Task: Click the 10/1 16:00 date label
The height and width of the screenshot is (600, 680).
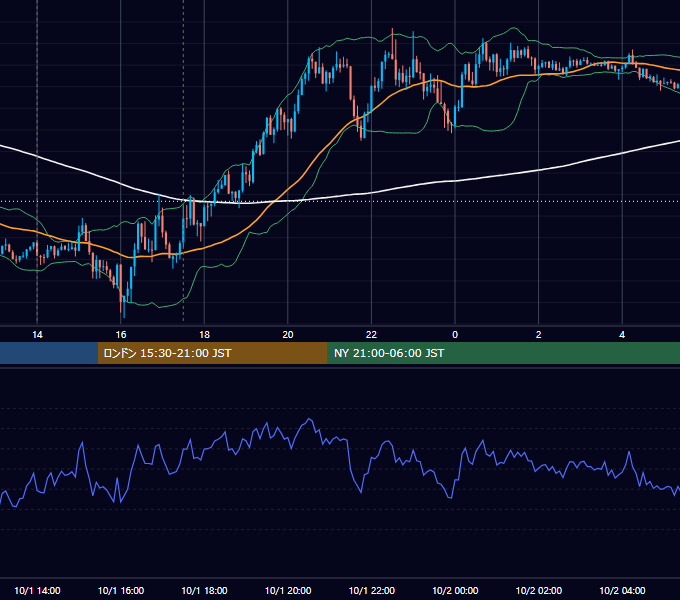Action: [121, 590]
